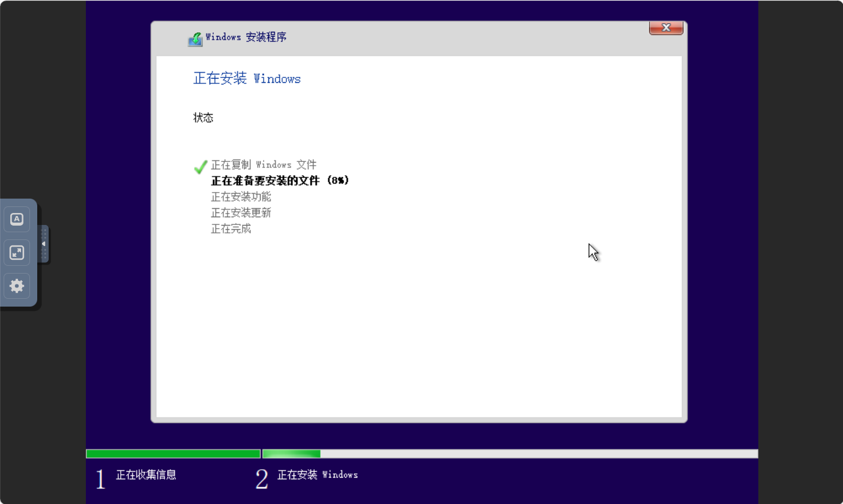The image size is (843, 504).
Task: Click the large step number 2
Action: tap(262, 479)
